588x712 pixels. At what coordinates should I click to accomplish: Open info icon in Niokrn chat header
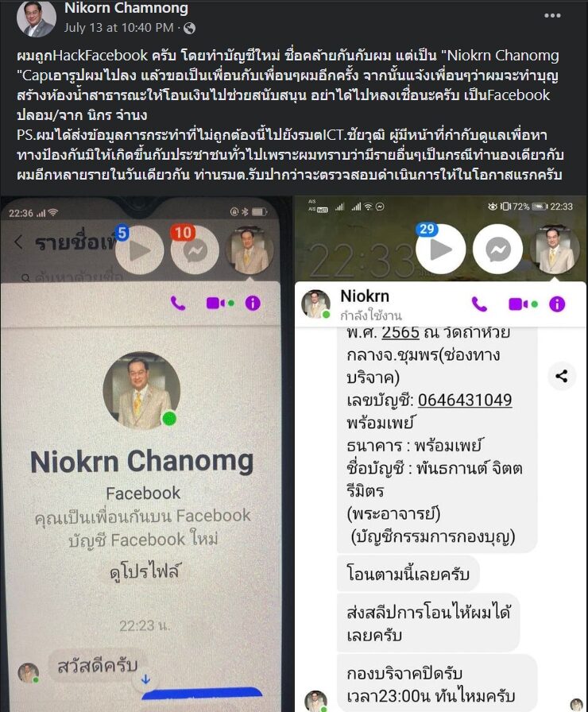[x=557, y=304]
